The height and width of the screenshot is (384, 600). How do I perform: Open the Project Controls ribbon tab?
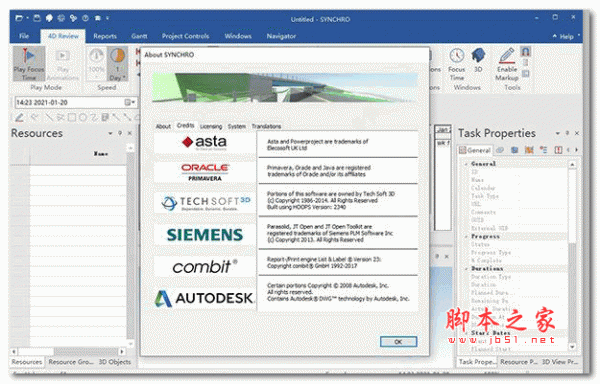click(x=185, y=36)
